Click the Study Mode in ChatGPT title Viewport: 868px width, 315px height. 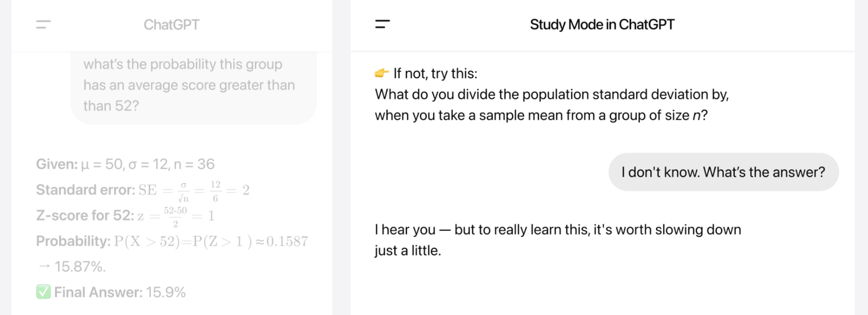(x=602, y=24)
